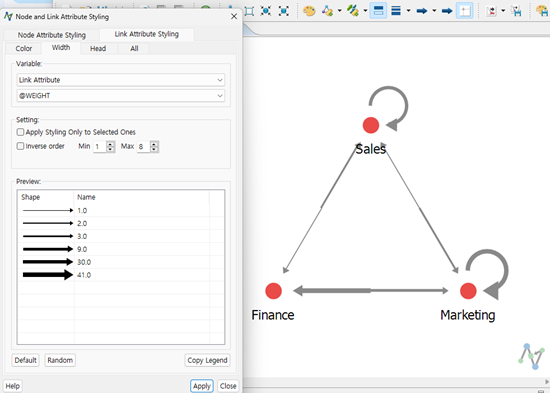Open dropdown arrow next to three-bar width icon

click(x=409, y=11)
